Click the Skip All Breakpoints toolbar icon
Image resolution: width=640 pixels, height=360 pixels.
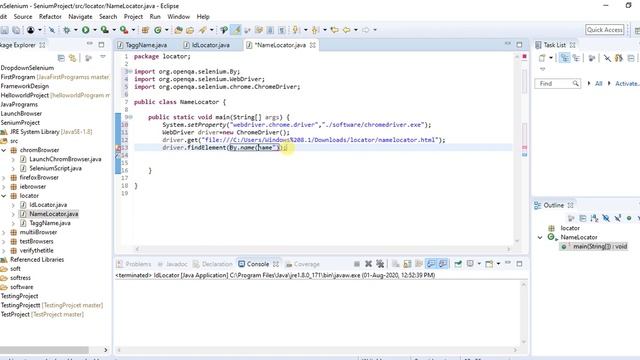click(52, 30)
